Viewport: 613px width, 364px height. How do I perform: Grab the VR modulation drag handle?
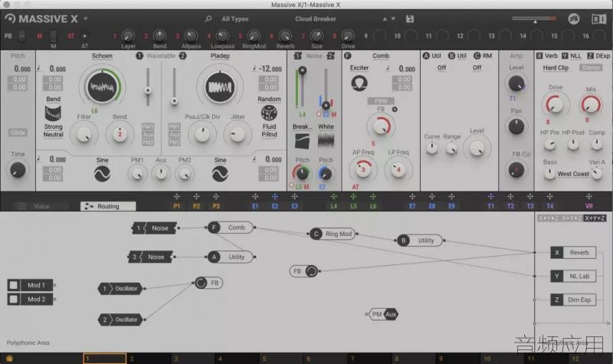tap(588, 197)
